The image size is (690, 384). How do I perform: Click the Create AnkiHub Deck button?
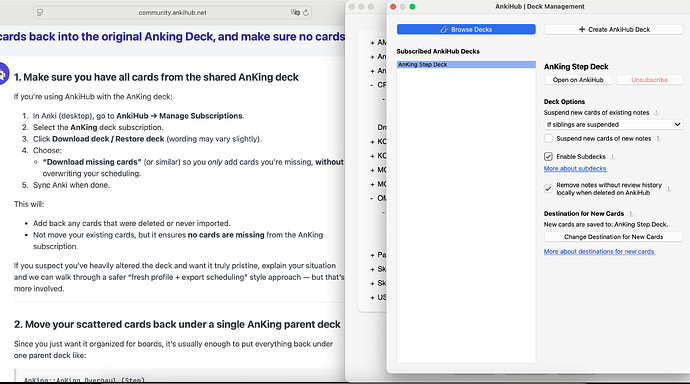613,29
